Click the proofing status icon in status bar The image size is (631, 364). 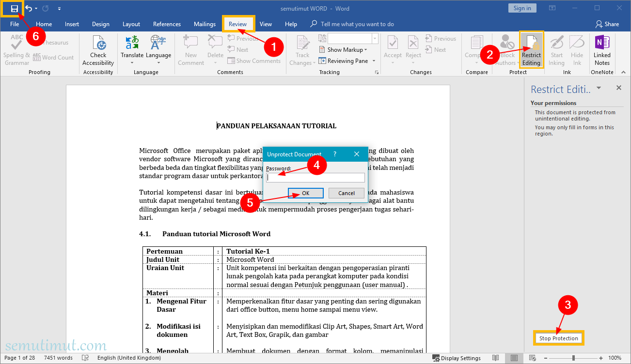tap(85, 358)
